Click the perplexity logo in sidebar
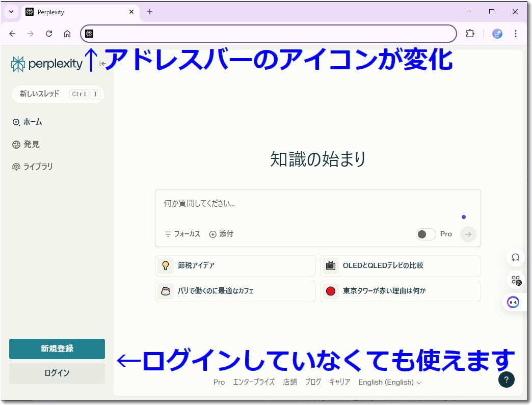This screenshot has height=405, width=532. 47,64
